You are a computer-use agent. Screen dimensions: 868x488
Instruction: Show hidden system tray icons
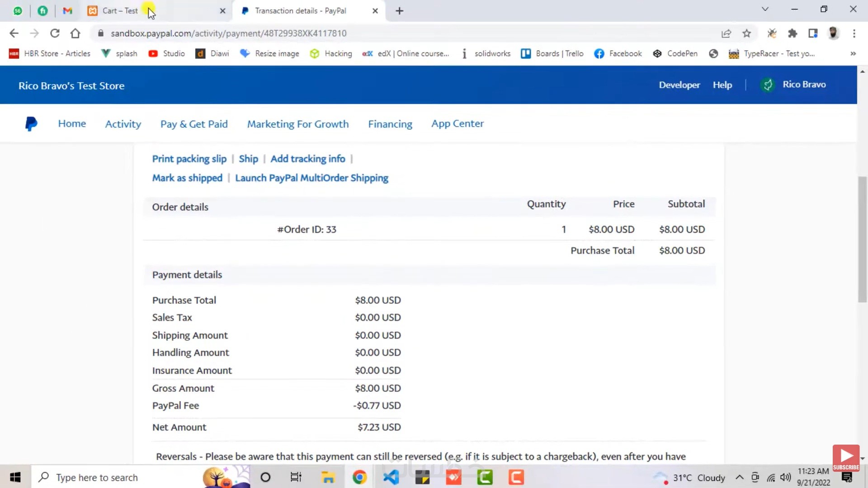[x=740, y=478]
